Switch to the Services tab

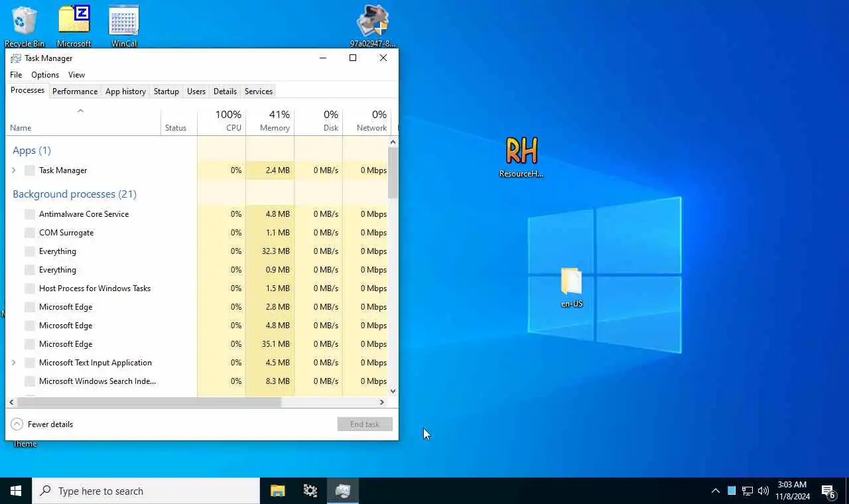(259, 92)
